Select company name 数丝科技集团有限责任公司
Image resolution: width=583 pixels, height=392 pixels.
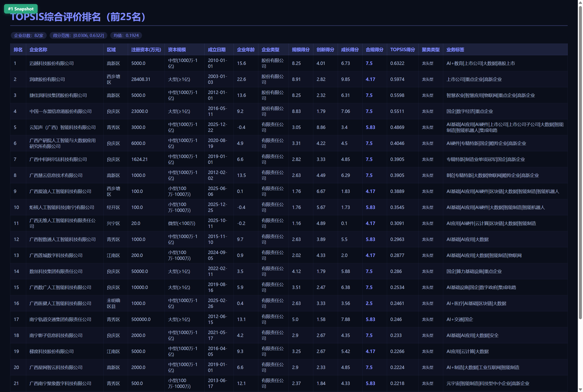point(56,271)
